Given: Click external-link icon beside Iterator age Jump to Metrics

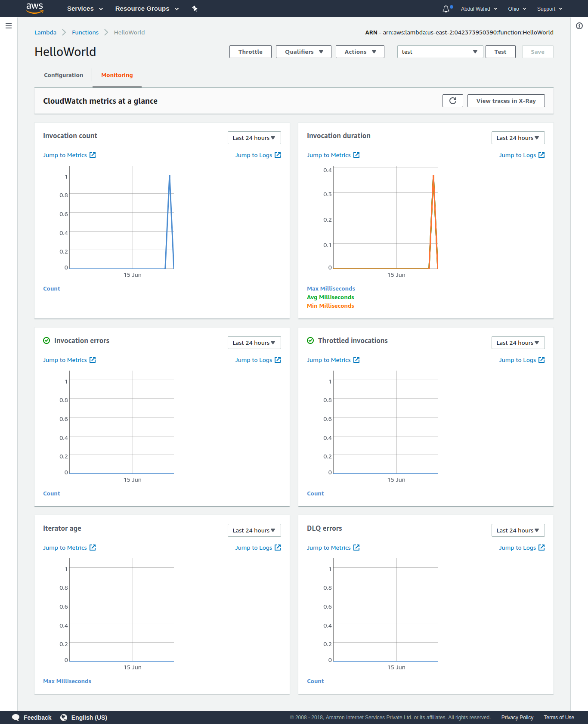Looking at the screenshot, I should (93, 548).
